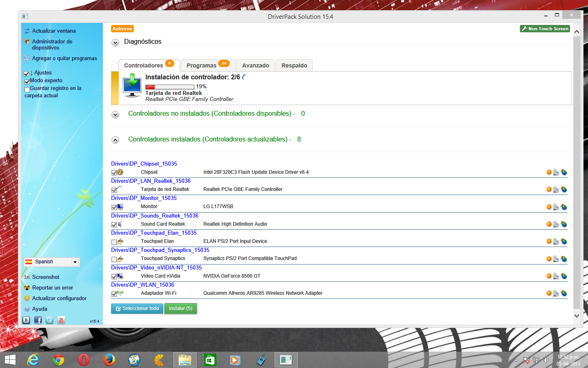The image size is (588, 368).
Task: Uncheck the Tarjeta de red Realtek checkbox
Action: click(x=114, y=190)
